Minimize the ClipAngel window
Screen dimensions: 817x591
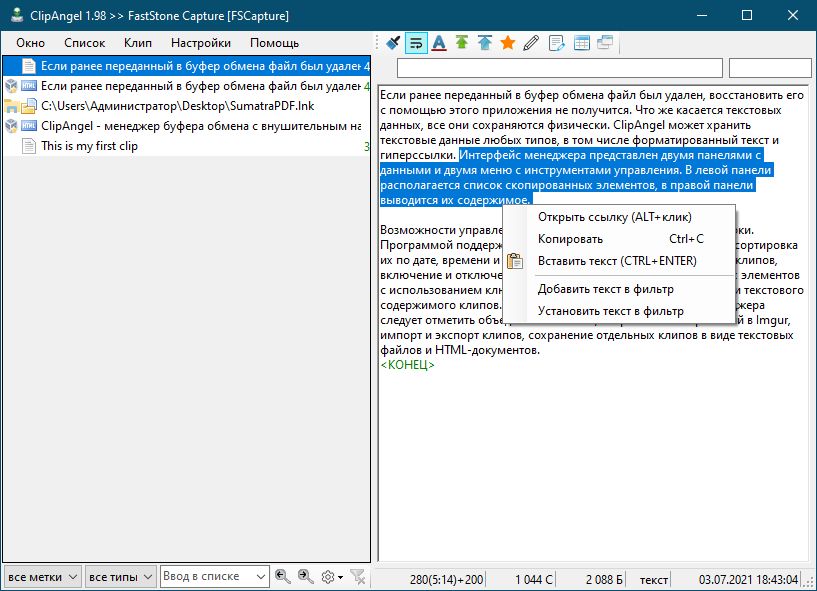click(x=702, y=15)
